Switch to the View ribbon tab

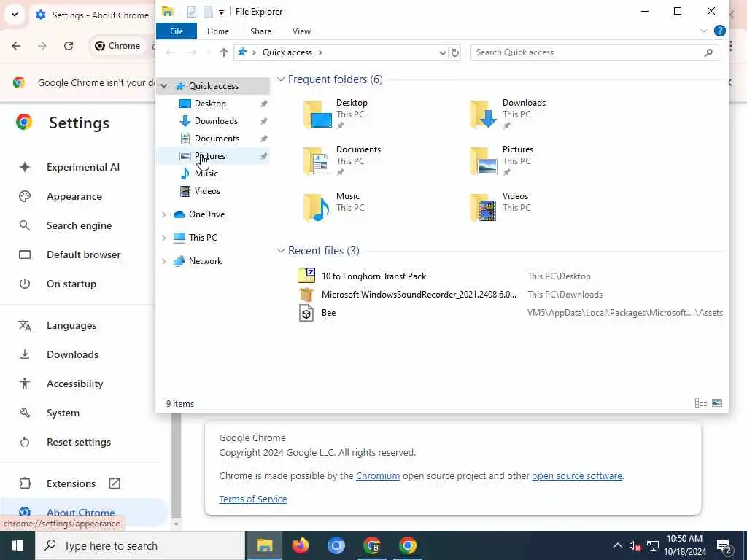[301, 31]
